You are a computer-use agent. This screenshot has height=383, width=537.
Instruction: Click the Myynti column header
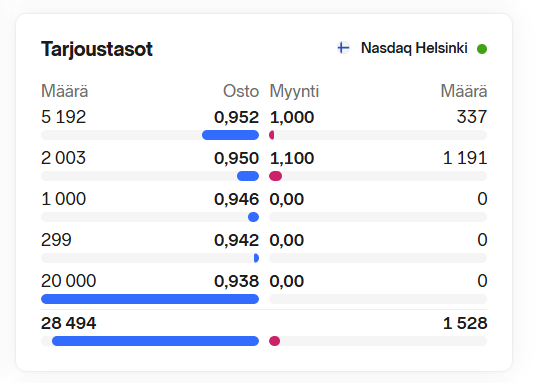(294, 91)
